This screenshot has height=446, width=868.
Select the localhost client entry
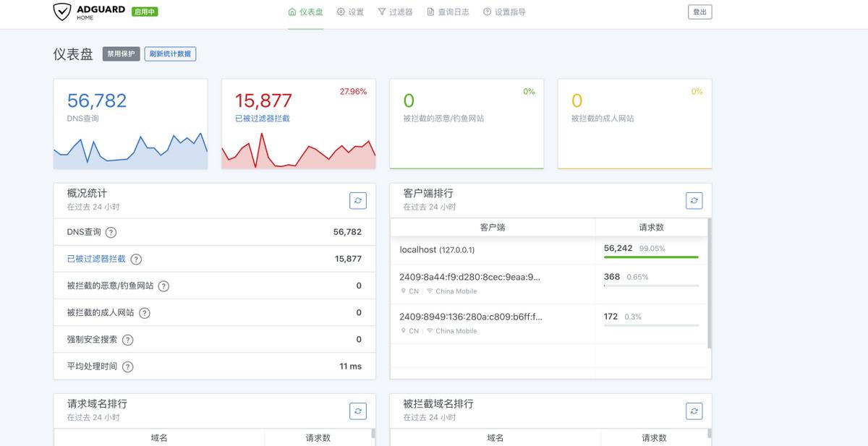coord(434,249)
